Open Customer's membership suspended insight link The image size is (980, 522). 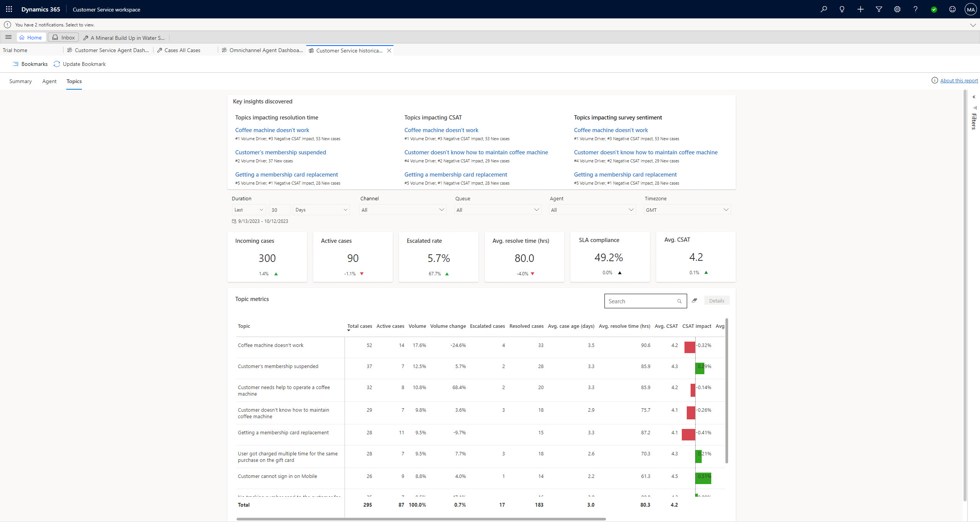pos(281,152)
